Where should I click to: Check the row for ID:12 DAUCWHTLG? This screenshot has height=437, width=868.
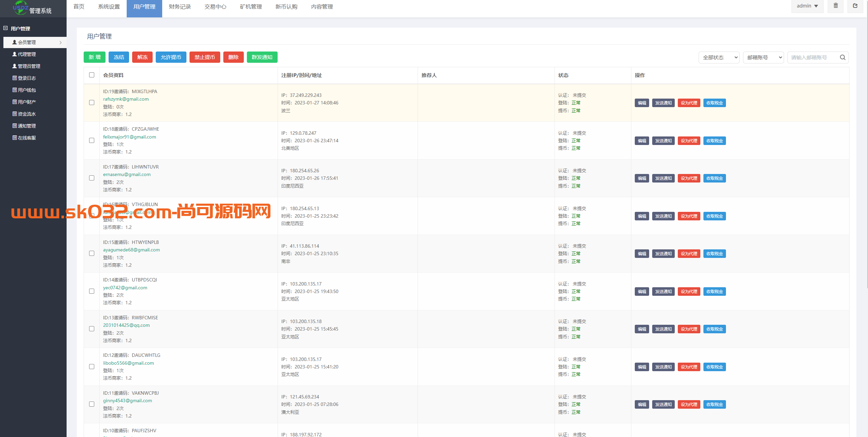tap(92, 367)
